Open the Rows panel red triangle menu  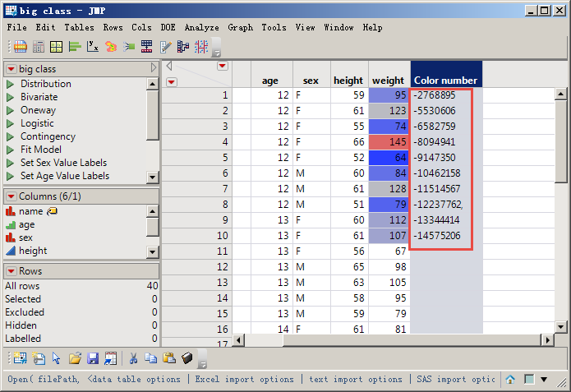pos(11,271)
